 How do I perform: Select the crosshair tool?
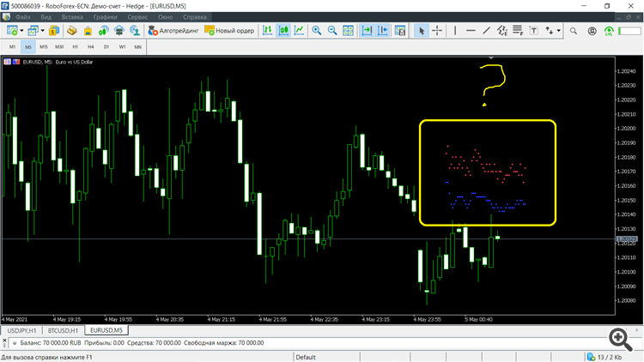click(437, 30)
